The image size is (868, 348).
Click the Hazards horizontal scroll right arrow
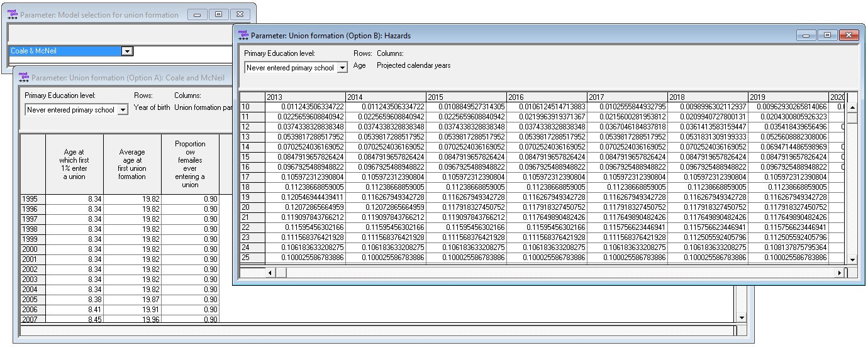[839, 273]
